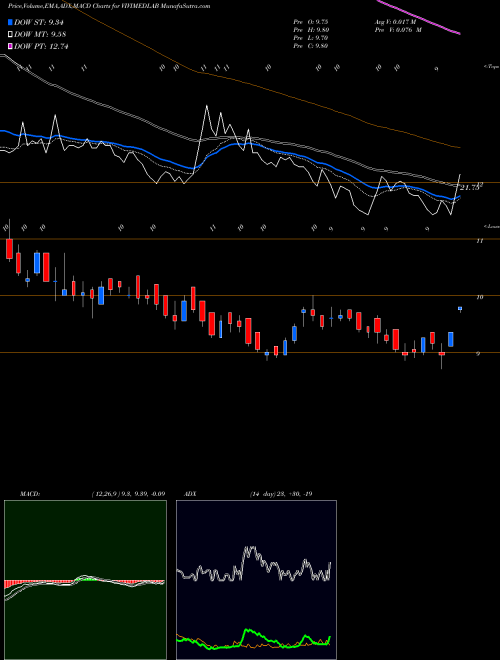
Task: Click the 'Pre H: 9.80' high value
Action: click(311, 30)
